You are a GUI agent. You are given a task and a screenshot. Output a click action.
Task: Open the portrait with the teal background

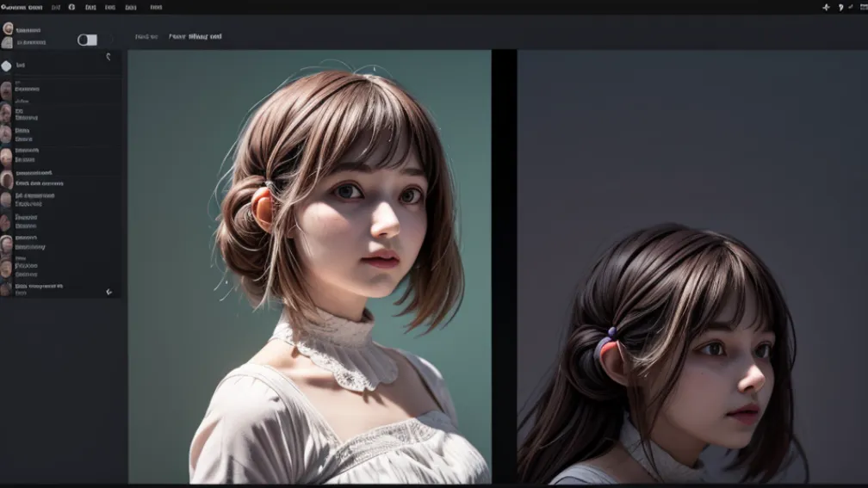click(309, 267)
